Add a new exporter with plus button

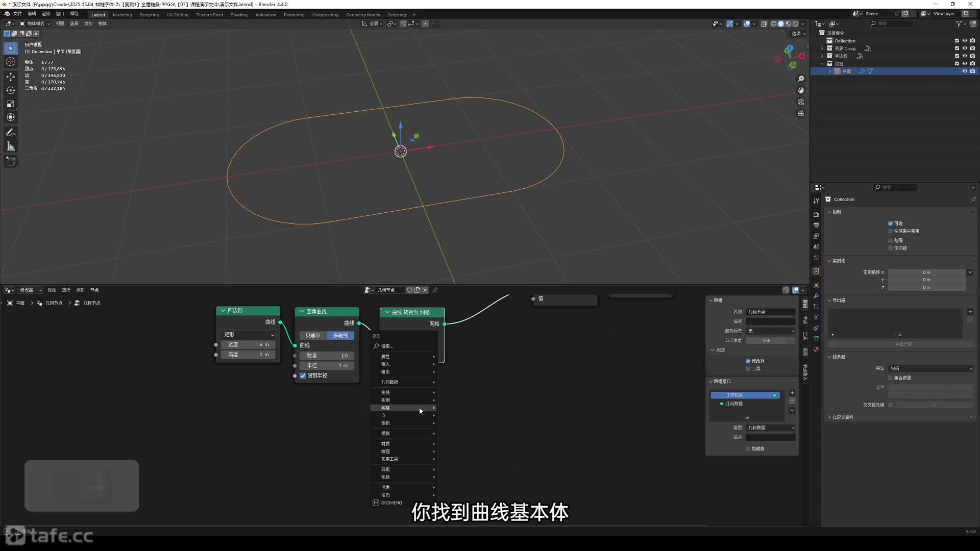970,312
